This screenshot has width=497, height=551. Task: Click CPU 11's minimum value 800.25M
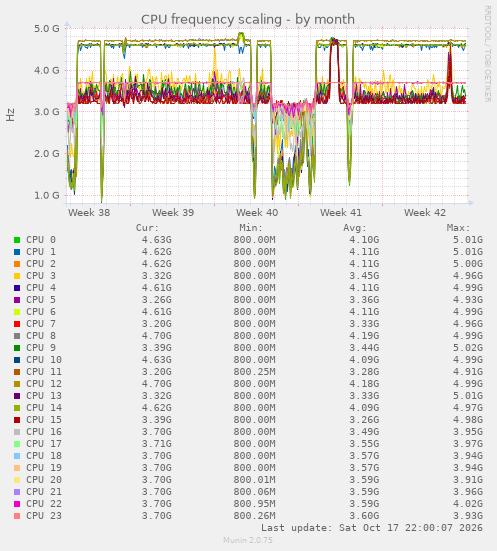pos(254,372)
